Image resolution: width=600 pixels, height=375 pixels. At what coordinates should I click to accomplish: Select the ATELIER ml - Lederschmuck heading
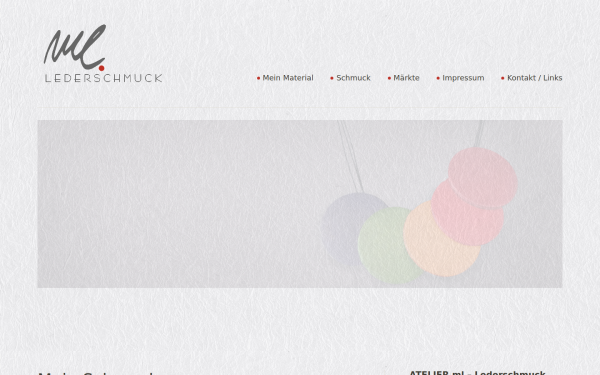click(477, 373)
